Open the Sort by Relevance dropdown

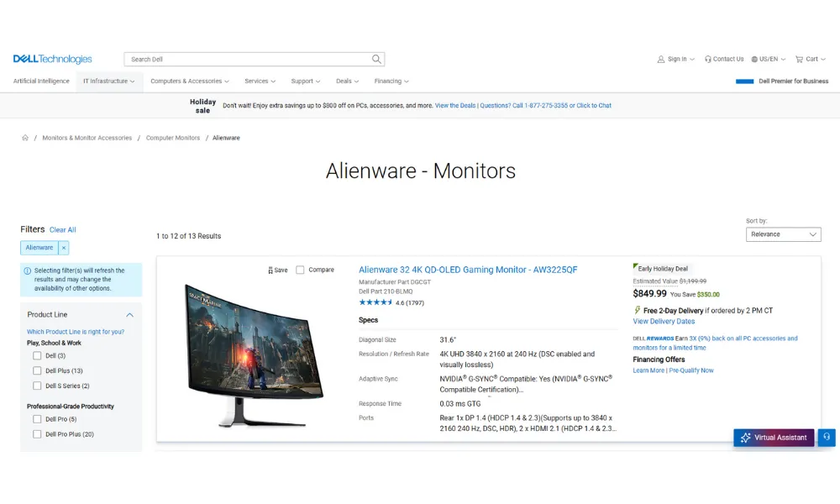[x=783, y=234]
